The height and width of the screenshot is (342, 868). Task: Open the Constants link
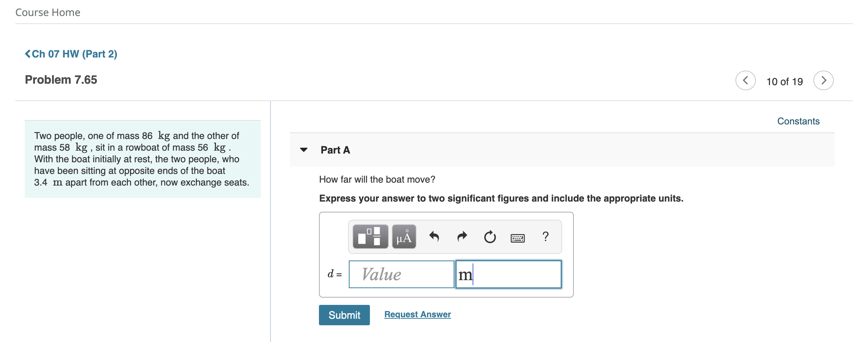[798, 121]
